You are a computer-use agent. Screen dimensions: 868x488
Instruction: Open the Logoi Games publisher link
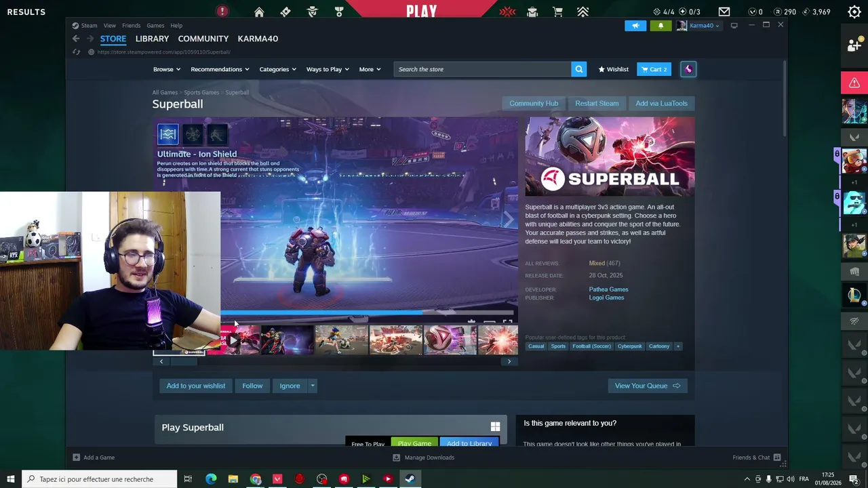click(x=606, y=298)
